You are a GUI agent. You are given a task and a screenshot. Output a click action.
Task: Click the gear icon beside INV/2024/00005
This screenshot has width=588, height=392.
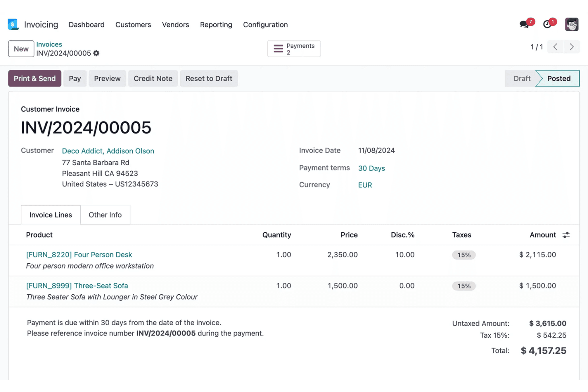96,53
